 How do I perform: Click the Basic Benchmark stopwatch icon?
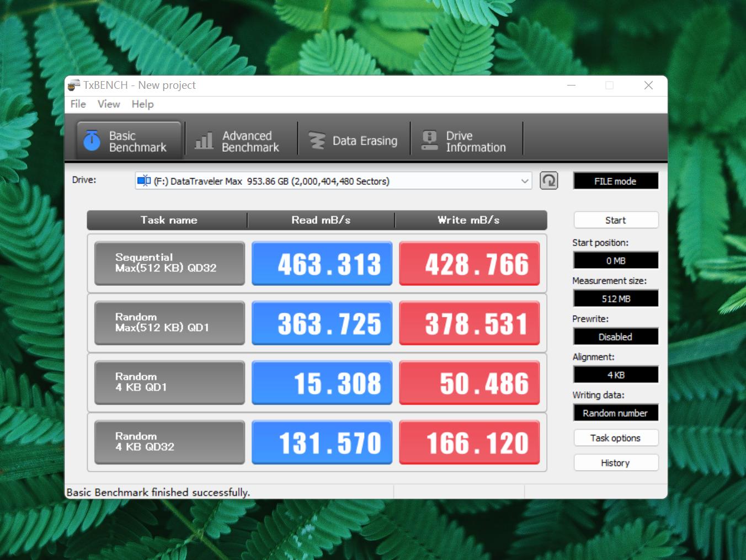coord(92,141)
